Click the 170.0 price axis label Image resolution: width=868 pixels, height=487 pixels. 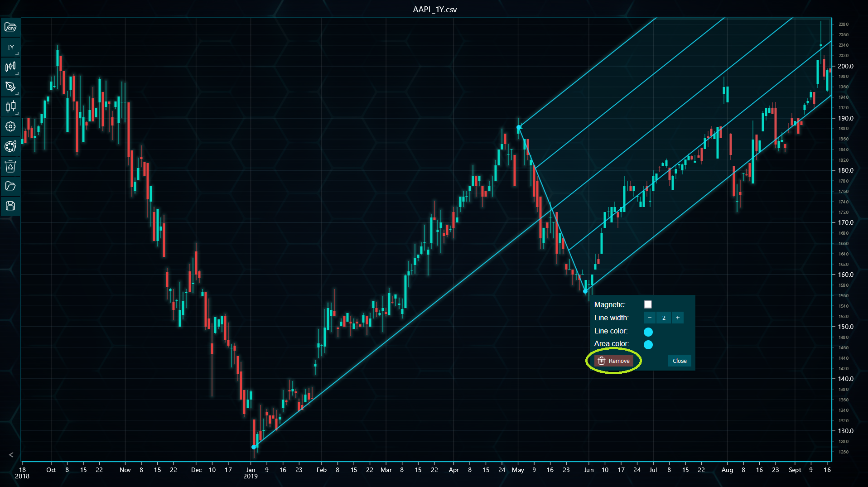[x=845, y=222]
